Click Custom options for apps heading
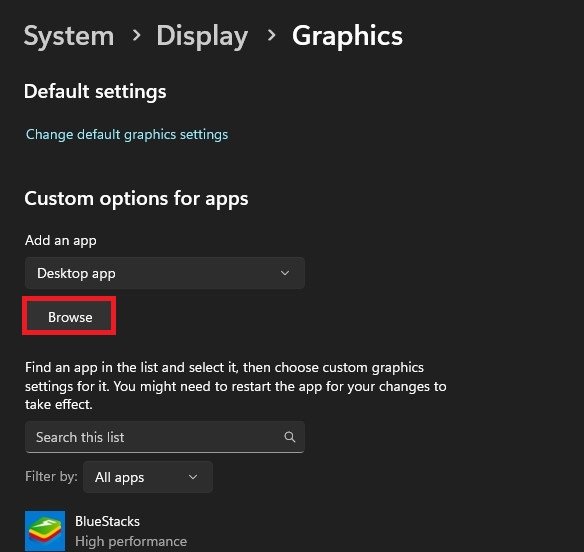This screenshot has width=584, height=552. click(136, 199)
